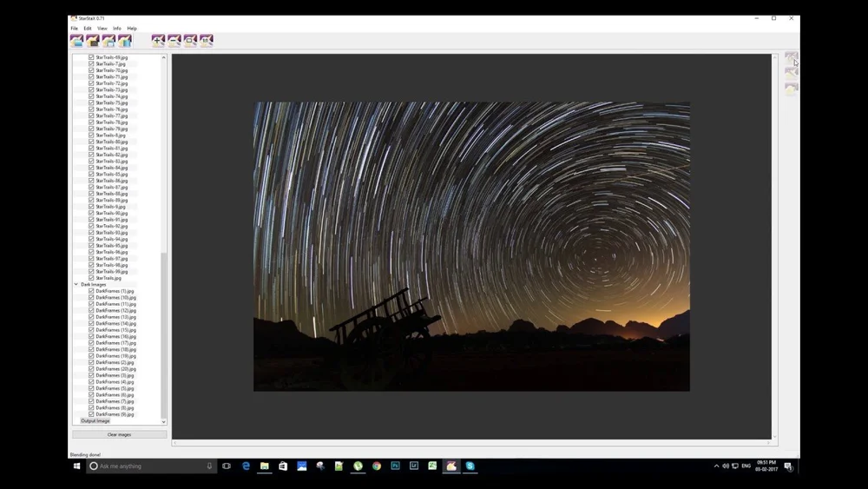Open Skype from the taskbar
Image resolution: width=868 pixels, height=489 pixels.
tap(470, 466)
